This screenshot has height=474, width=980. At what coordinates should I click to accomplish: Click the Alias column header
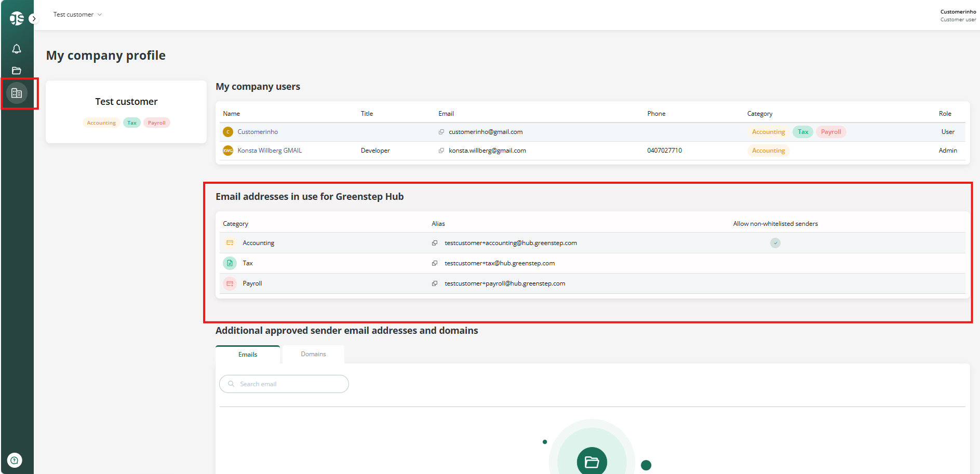click(x=438, y=224)
